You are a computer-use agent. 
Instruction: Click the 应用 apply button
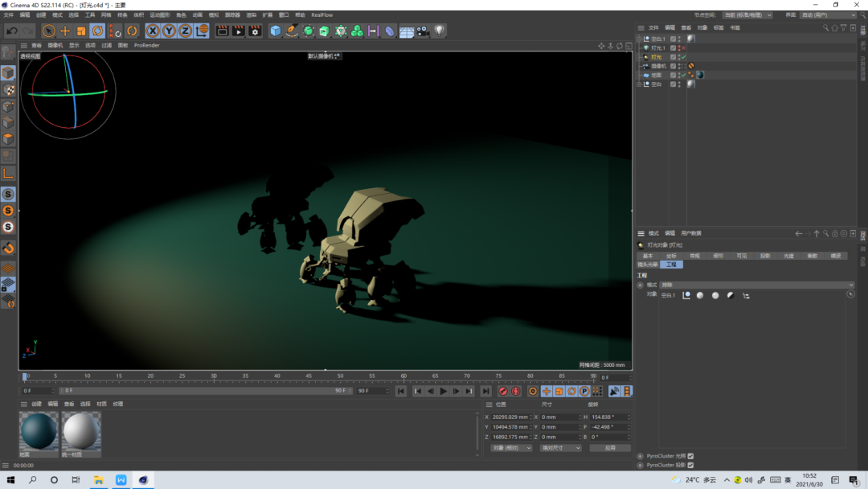[609, 448]
